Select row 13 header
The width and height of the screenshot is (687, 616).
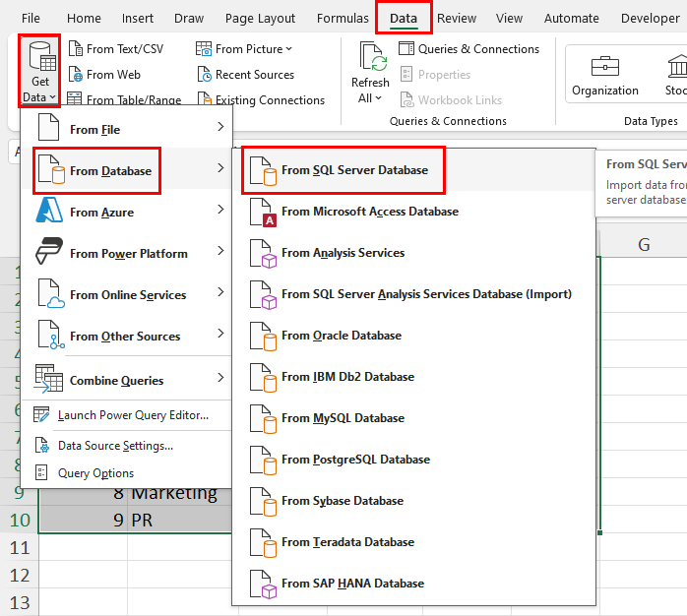pyautogui.click(x=20, y=602)
